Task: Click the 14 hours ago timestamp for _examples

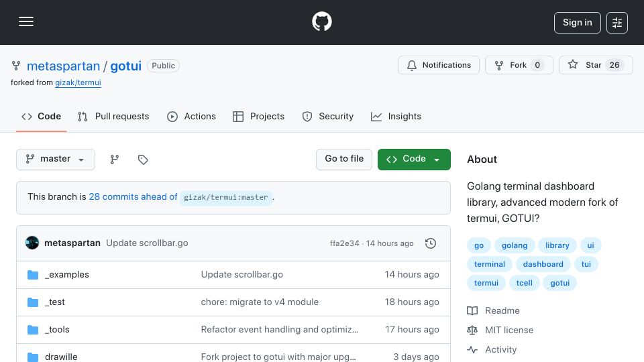Action: (x=412, y=275)
